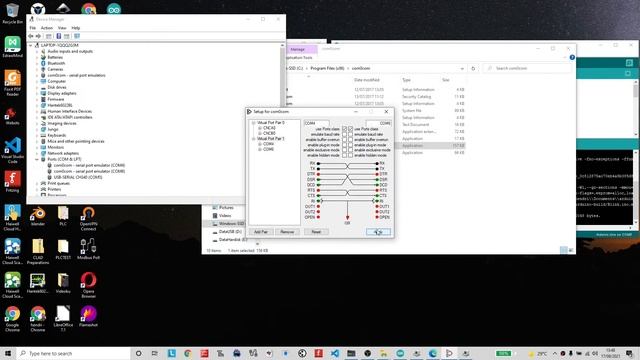Open Modbus Poll desktop icon
640x360 pixels.
click(88, 249)
